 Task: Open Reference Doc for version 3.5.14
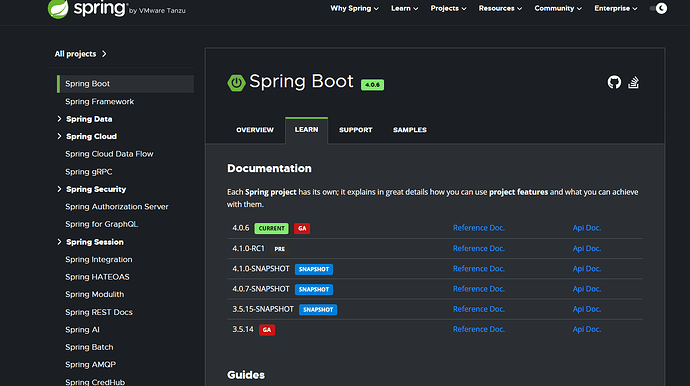479,329
